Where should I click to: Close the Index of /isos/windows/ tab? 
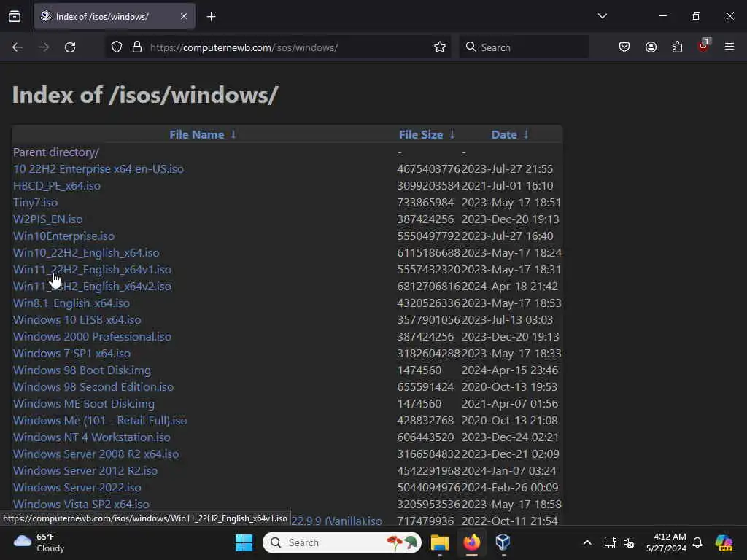pyautogui.click(x=184, y=16)
